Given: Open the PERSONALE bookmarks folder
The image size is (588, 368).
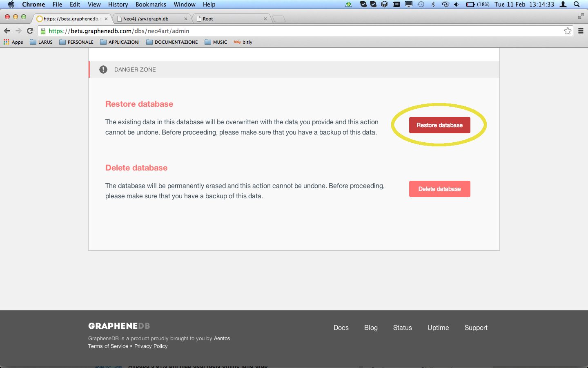Looking at the screenshot, I should coord(76,42).
